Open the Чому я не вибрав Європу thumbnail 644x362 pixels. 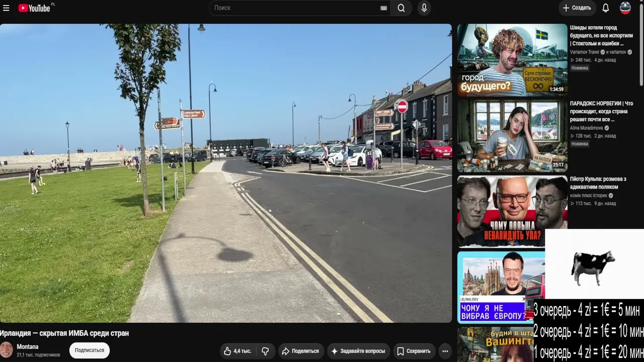[501, 287]
